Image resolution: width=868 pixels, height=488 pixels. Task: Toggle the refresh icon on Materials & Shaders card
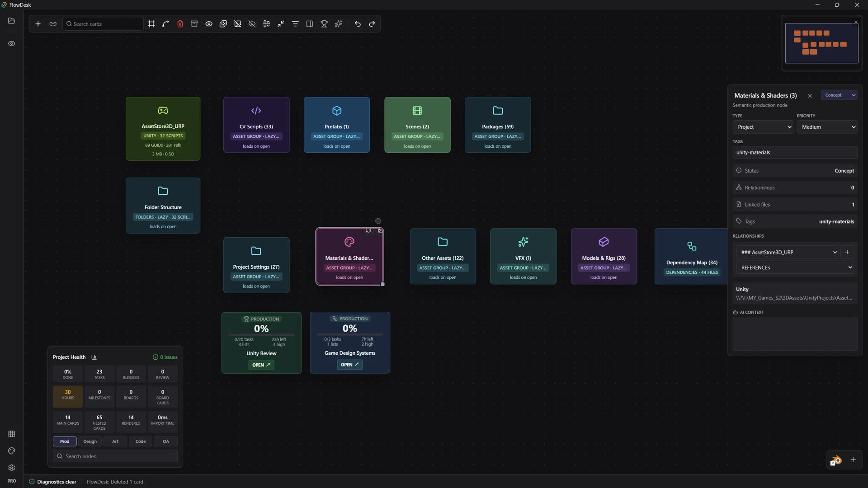pyautogui.click(x=368, y=231)
